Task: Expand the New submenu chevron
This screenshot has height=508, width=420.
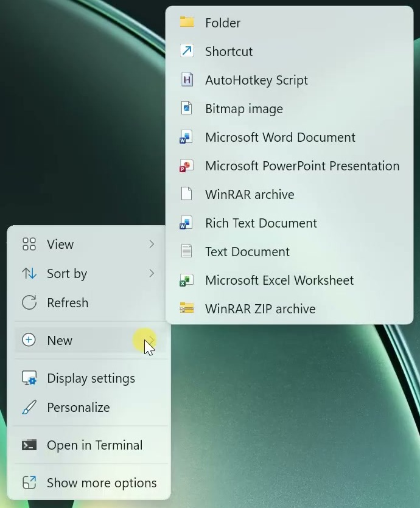Action: coord(152,340)
